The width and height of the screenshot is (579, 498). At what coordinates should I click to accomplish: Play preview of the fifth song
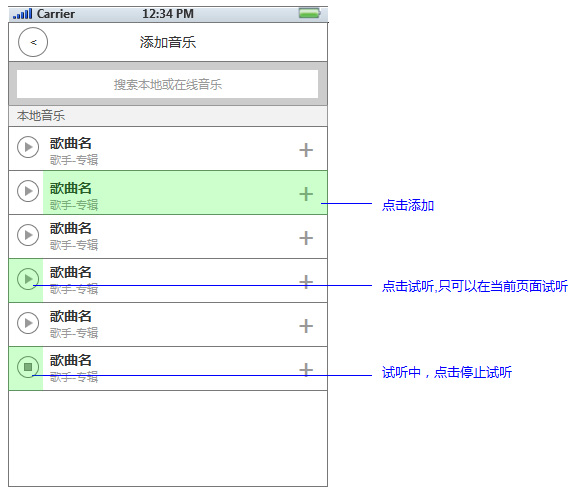[x=28, y=323]
